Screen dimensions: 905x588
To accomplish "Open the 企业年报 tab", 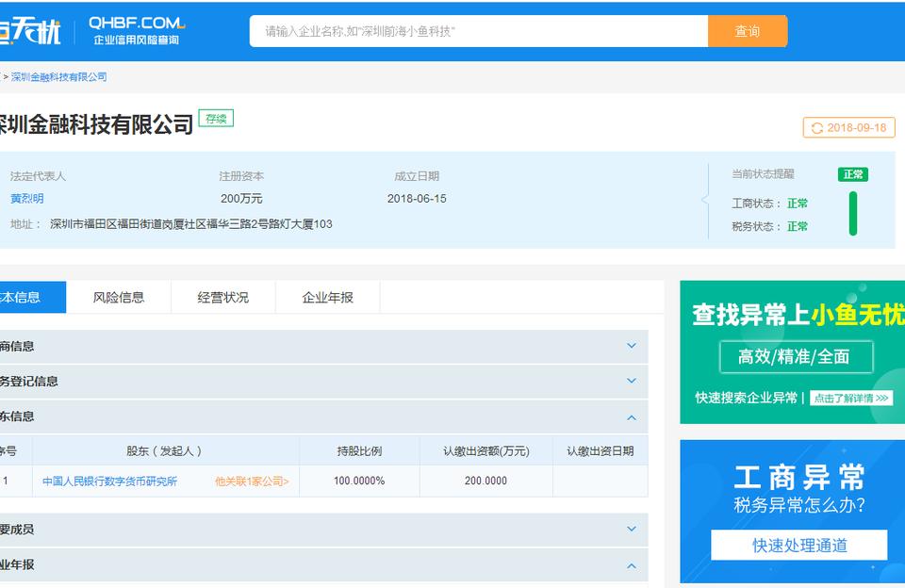I will [x=327, y=296].
